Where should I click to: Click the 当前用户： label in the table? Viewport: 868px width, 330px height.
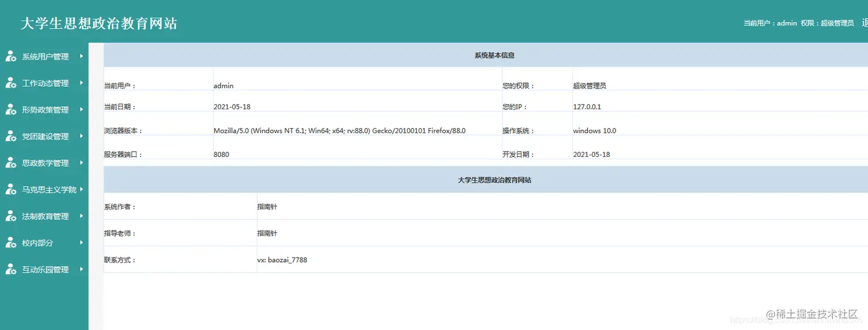pos(119,86)
